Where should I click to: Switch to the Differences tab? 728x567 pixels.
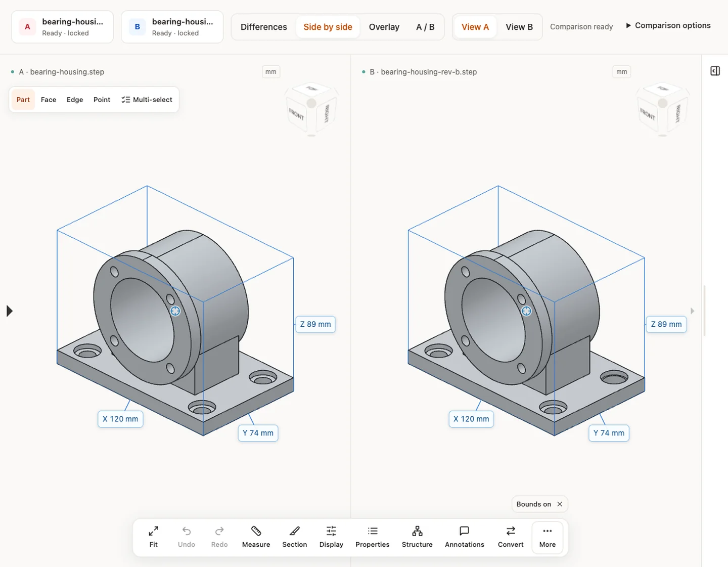264,27
